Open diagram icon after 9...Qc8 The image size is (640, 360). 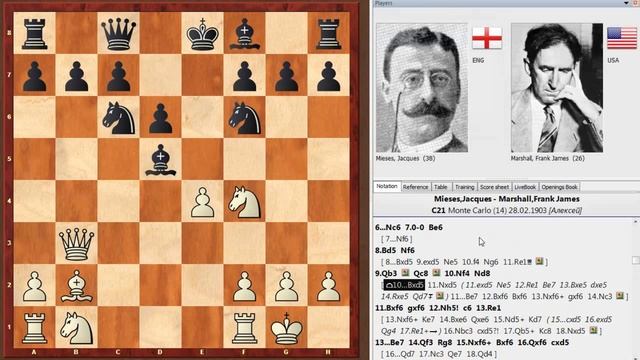coord(436,273)
